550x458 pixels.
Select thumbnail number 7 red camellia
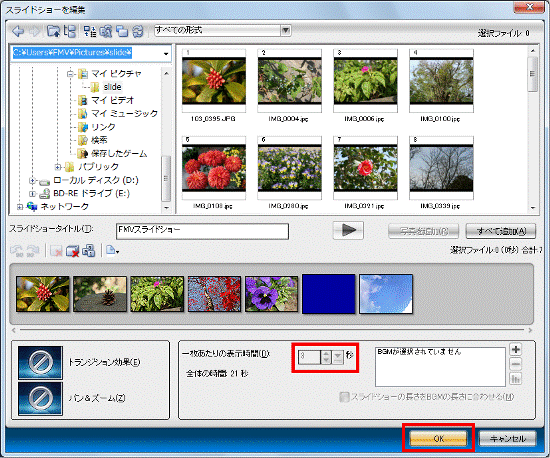coord(365,168)
